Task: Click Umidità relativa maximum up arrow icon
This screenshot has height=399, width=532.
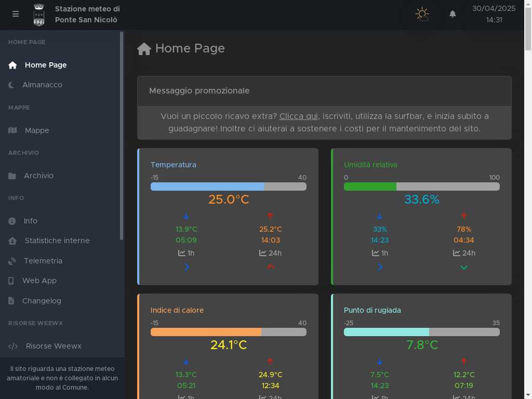Action: (x=464, y=216)
